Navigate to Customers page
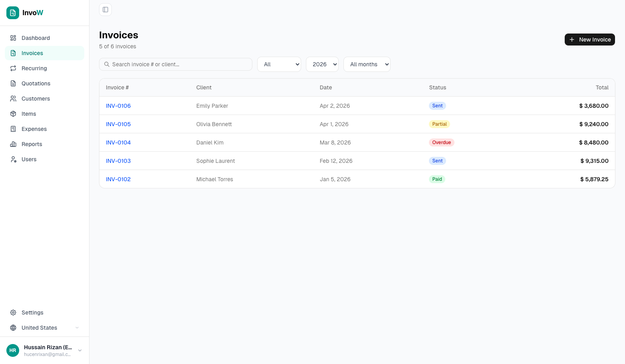 44,99
